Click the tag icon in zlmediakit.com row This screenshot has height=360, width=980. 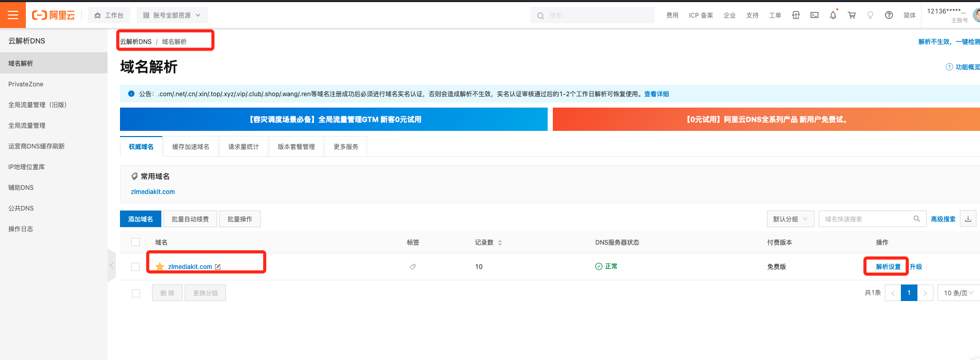413,267
